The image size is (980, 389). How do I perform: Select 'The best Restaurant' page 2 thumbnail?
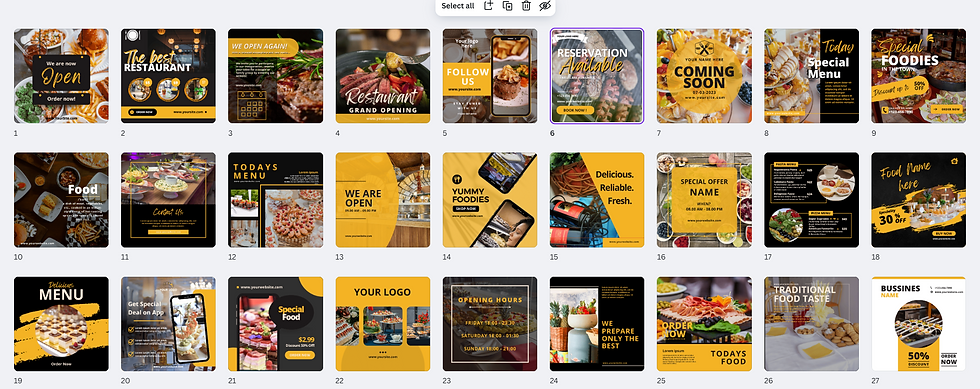tap(168, 76)
